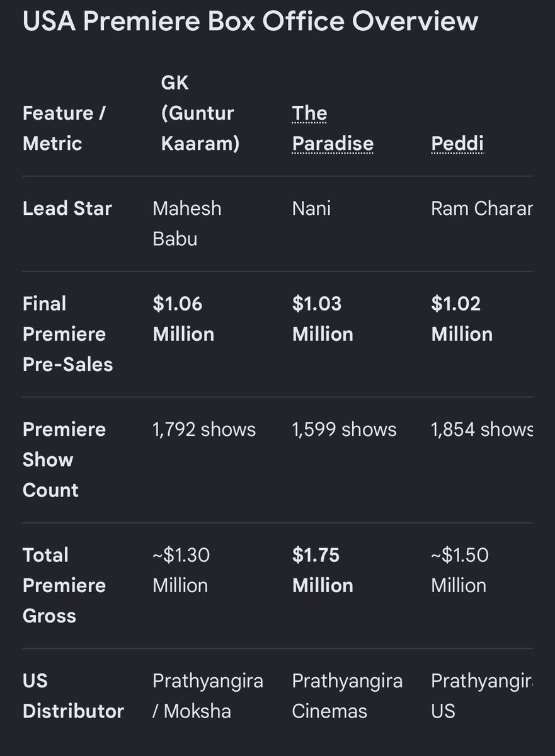The image size is (555, 756).
Task: Select the '$1.06 Million' pre-sales value
Action: [183, 319]
